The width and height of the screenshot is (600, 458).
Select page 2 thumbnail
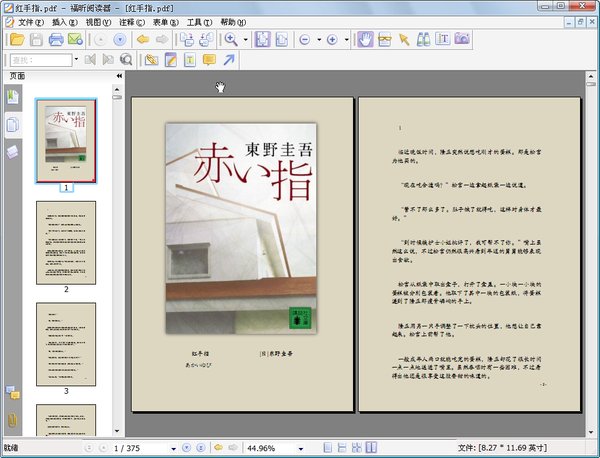point(66,242)
